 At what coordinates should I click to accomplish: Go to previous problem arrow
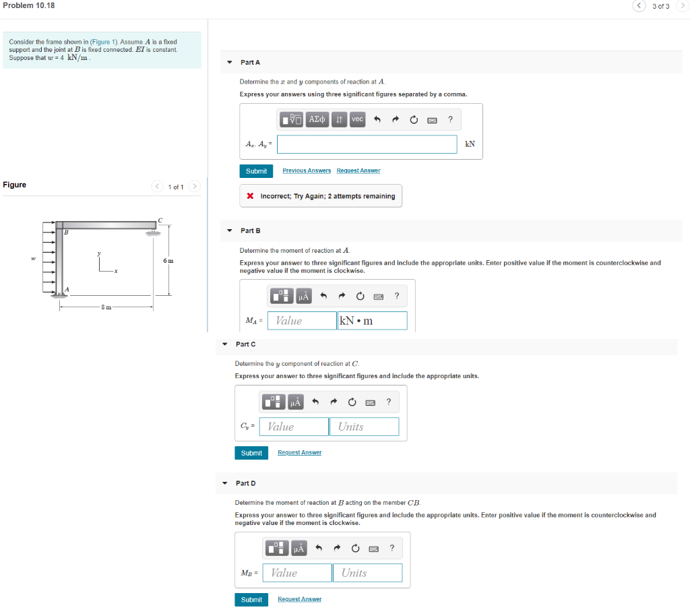639,5
